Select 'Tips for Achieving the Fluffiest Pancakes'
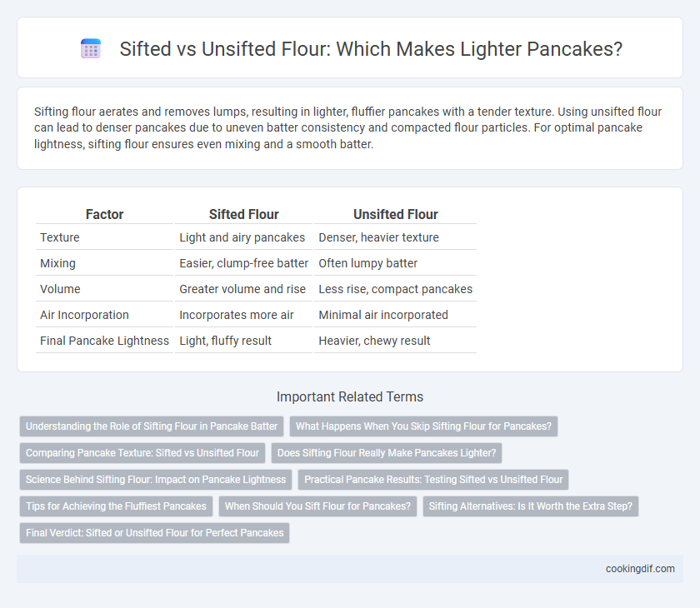 tap(116, 506)
